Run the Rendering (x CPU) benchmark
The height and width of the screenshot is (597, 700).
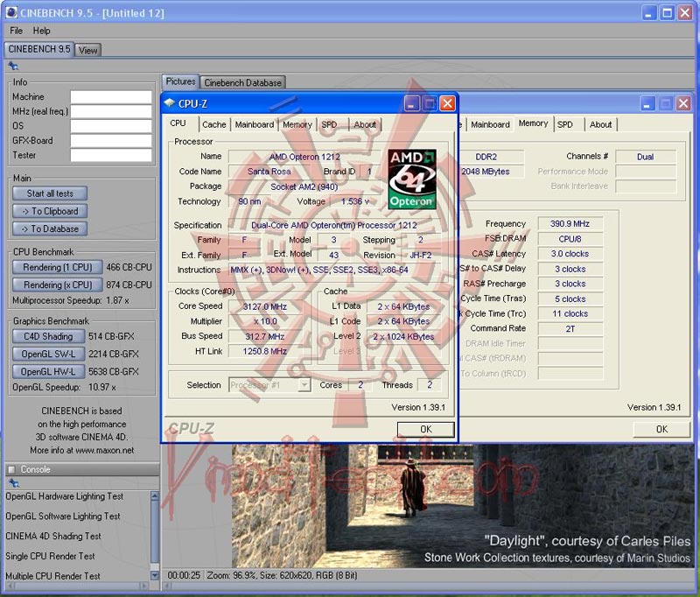pos(57,284)
